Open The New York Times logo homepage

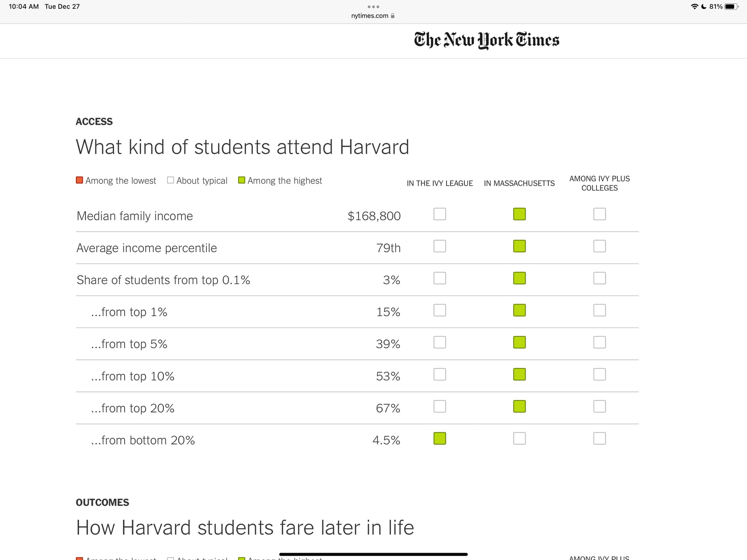point(486,40)
